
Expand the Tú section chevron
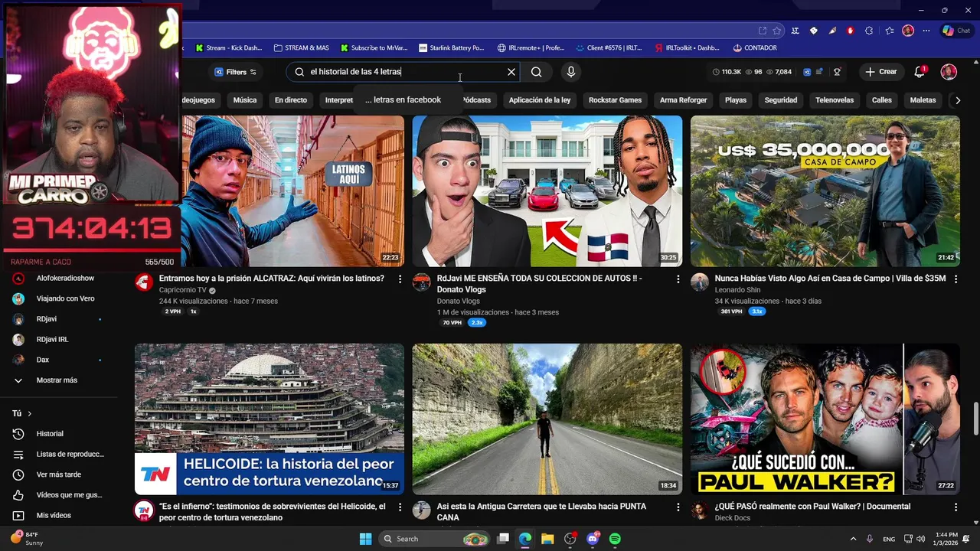coord(30,413)
